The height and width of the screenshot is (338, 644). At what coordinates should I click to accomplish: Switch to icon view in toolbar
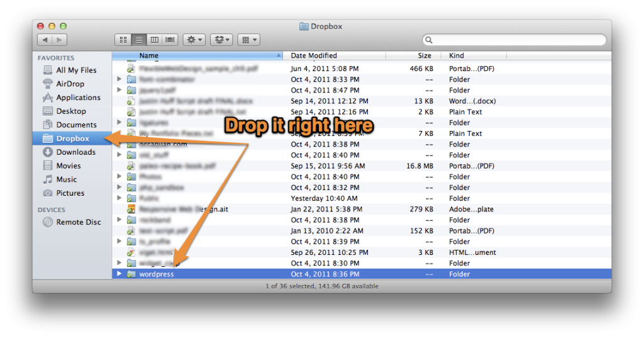[123, 40]
